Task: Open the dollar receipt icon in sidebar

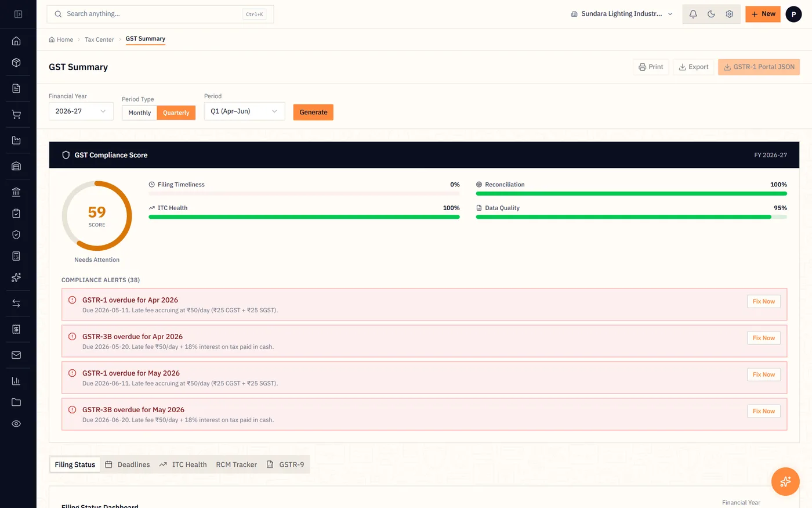Action: point(16,329)
